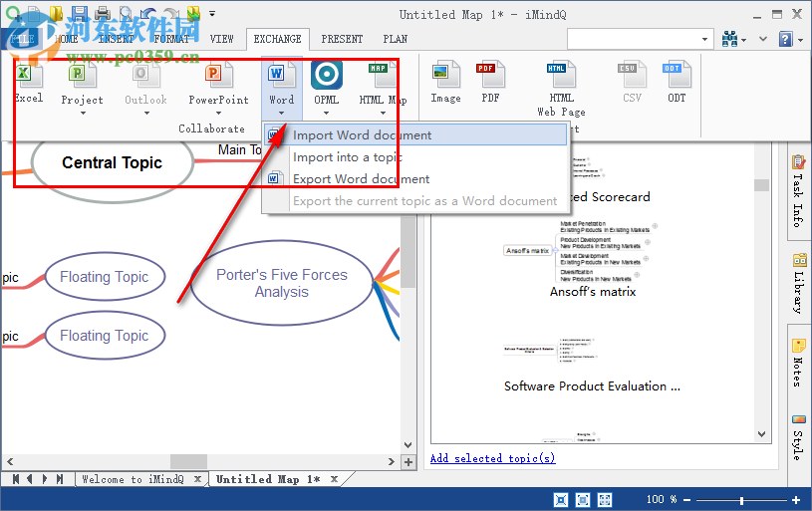The width and height of the screenshot is (812, 511).
Task: Select Software Product Evaluation template thumbnail
Action: point(553,350)
